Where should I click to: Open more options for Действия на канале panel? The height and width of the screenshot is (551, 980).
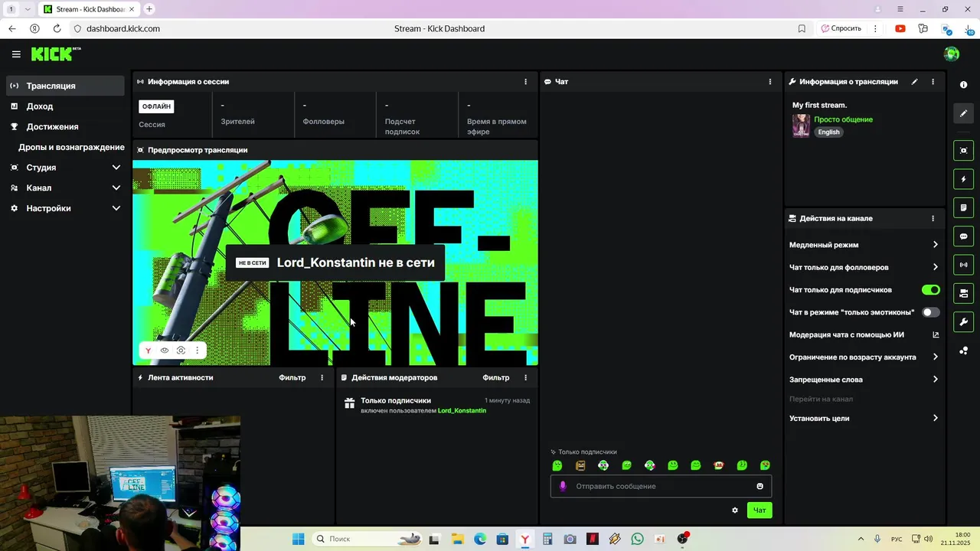[x=933, y=219]
